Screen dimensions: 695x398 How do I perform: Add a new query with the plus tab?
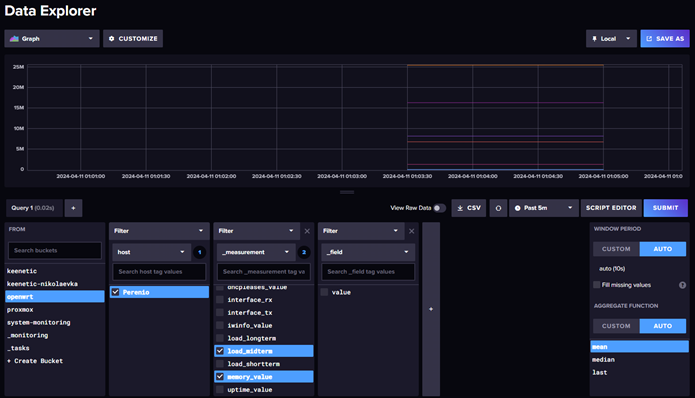73,208
